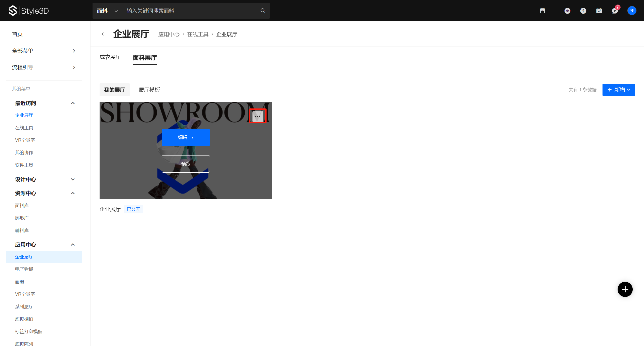
Task: Click the search magnifier icon
Action: point(263,11)
